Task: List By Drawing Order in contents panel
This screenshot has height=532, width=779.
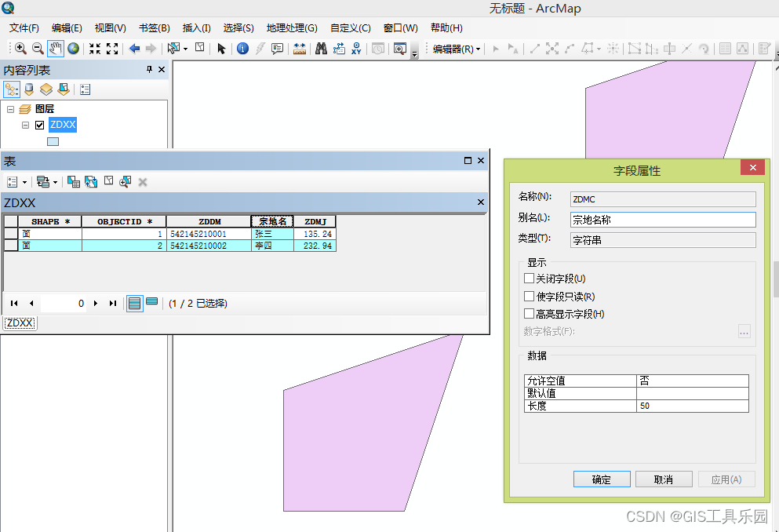Action: [12, 89]
